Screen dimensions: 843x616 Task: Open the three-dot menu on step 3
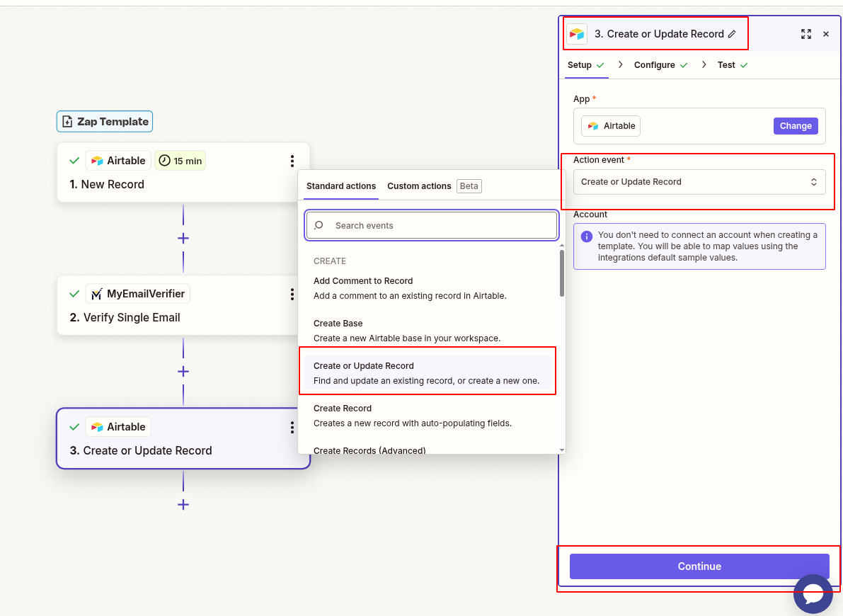pos(292,427)
